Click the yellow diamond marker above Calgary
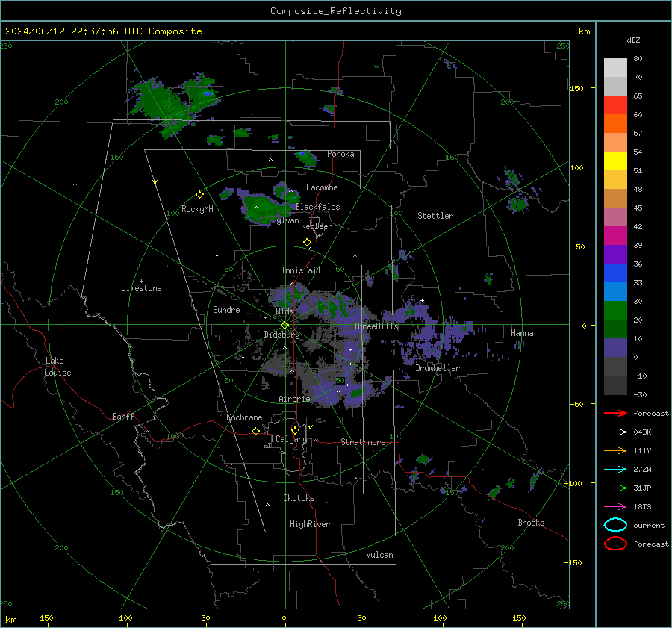Viewport: 672px width, 628px height. pyautogui.click(x=295, y=430)
